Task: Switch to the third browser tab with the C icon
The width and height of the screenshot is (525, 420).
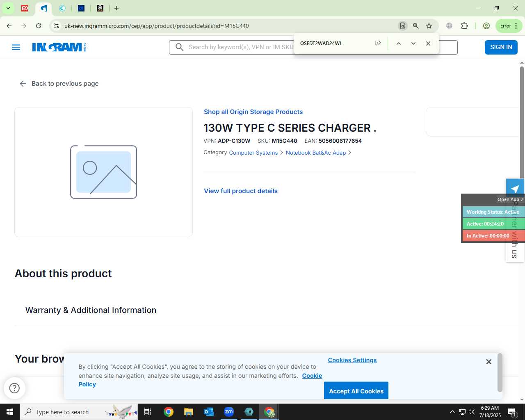Action: (62, 8)
